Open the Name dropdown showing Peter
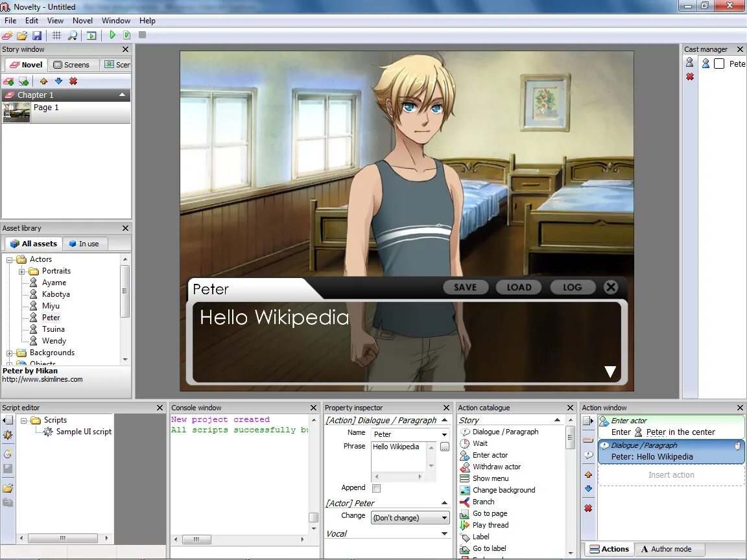747x560 pixels. point(444,434)
